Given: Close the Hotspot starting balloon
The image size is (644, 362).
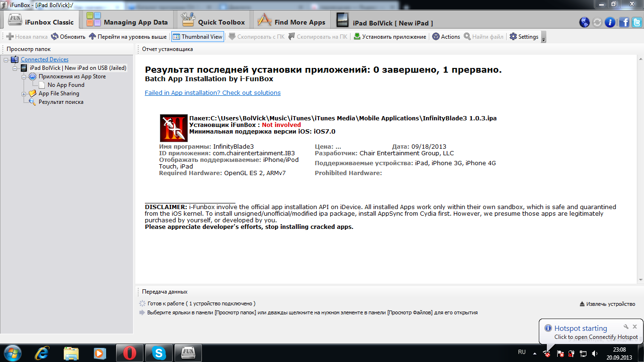Looking at the screenshot, I should (x=635, y=327).
